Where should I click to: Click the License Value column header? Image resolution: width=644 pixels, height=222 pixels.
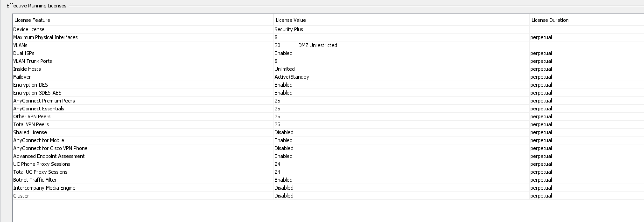[401, 20]
